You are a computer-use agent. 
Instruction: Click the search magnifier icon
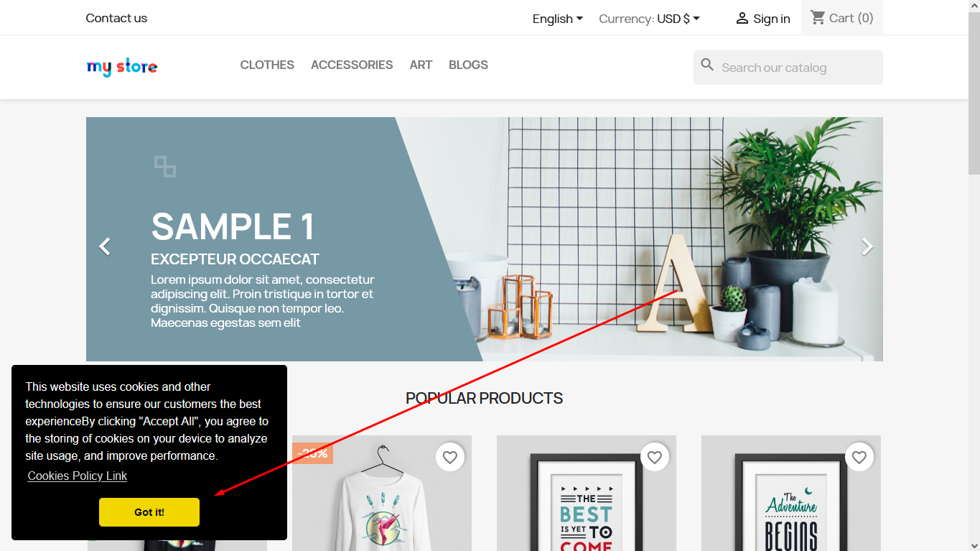(x=707, y=65)
